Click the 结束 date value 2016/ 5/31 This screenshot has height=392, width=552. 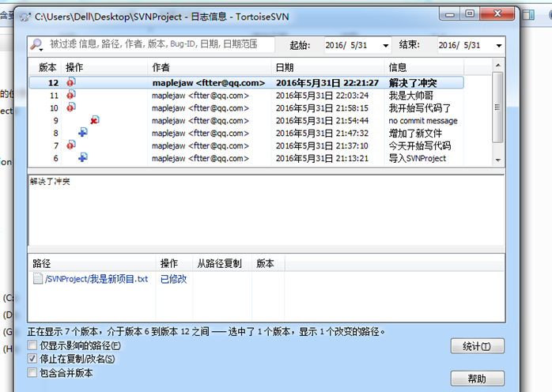459,45
